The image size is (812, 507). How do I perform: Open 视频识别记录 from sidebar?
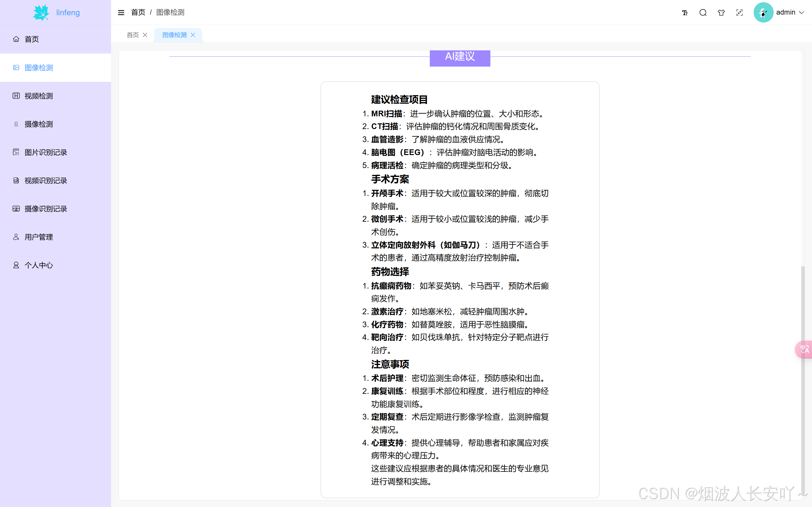pos(46,180)
